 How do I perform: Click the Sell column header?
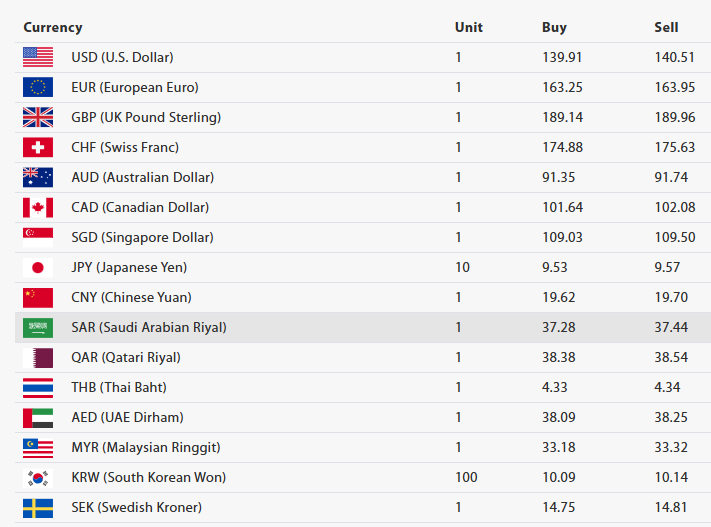click(x=666, y=27)
